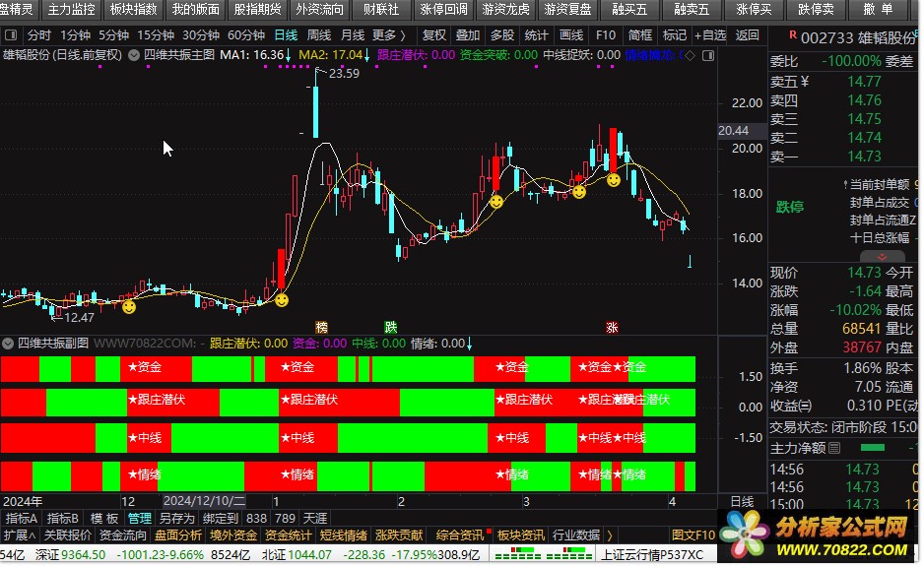Click 涨停买 limit-up buy button
Viewport: 924px width, 566px height.
754,10
